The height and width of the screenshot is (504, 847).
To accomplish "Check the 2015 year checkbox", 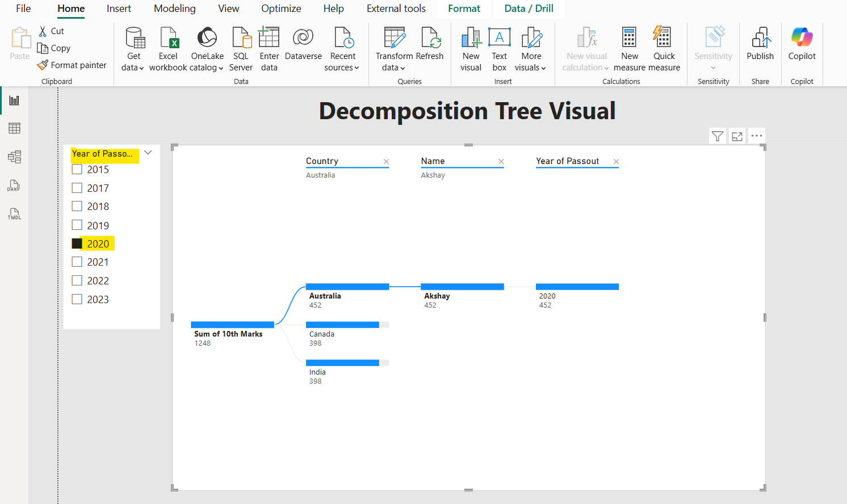I will point(77,169).
